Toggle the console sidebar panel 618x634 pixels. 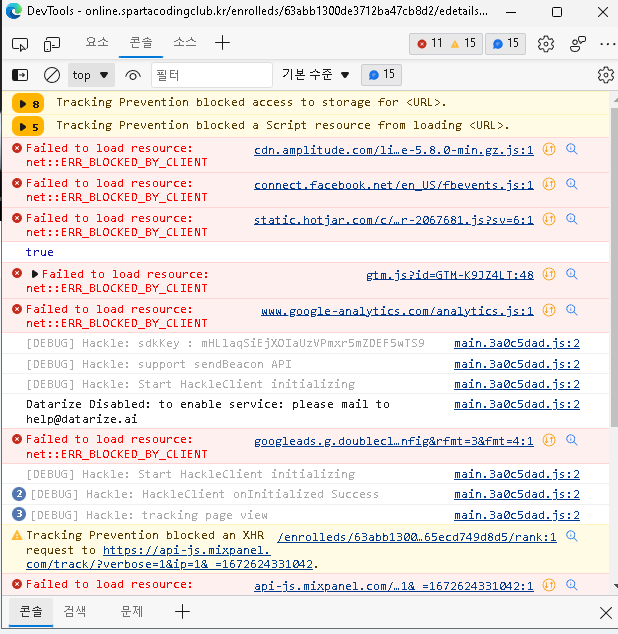pyautogui.click(x=20, y=75)
